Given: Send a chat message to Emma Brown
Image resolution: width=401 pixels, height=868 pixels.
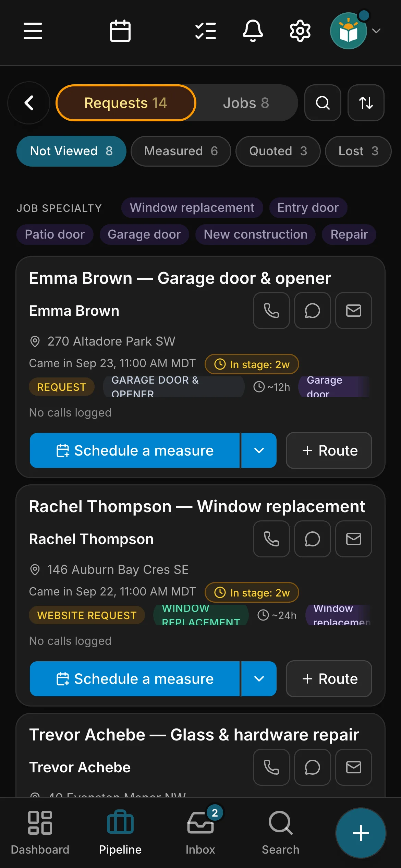Looking at the screenshot, I should [x=313, y=311].
